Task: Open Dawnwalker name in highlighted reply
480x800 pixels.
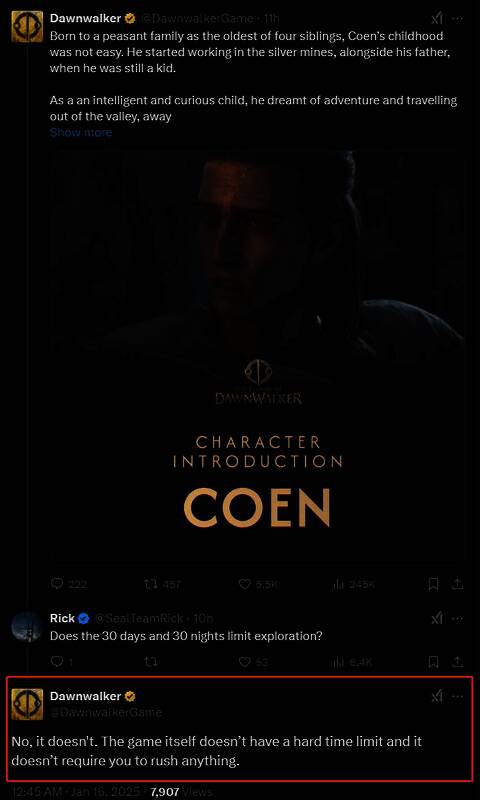Action: 86,696
